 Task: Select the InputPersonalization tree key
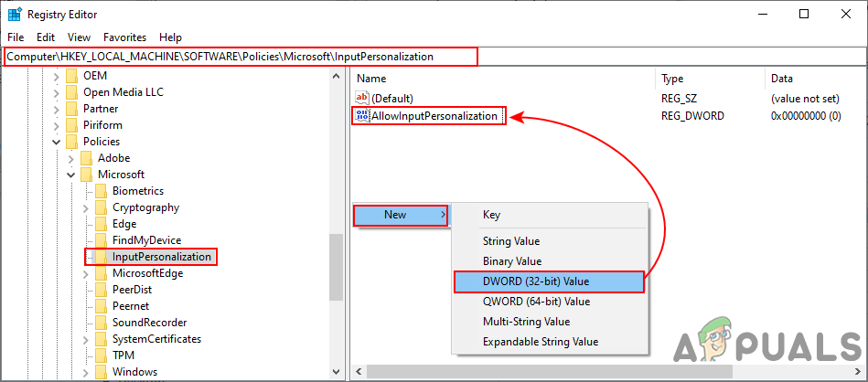coord(162,257)
